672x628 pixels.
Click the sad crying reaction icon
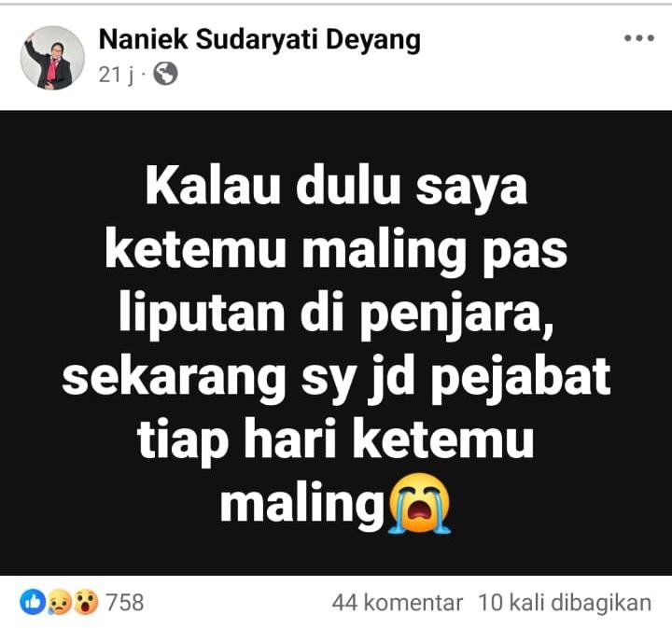tap(59, 602)
